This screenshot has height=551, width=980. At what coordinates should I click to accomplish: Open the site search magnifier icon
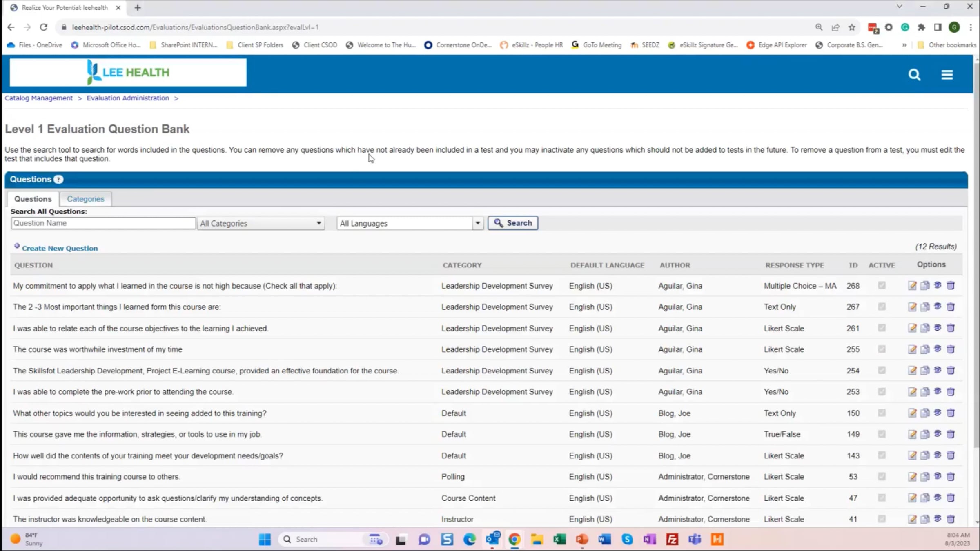point(914,75)
